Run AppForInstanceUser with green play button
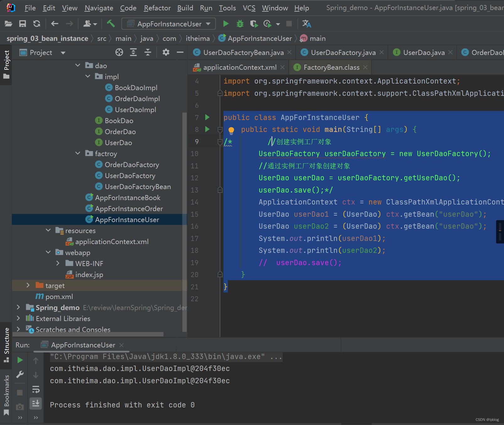504x425 pixels. click(x=226, y=24)
